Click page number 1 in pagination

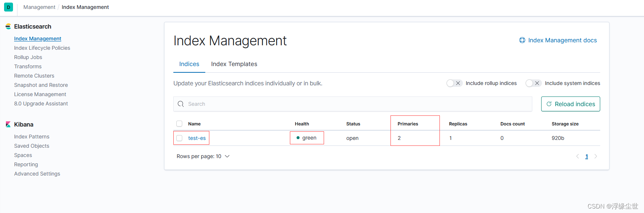(x=586, y=156)
